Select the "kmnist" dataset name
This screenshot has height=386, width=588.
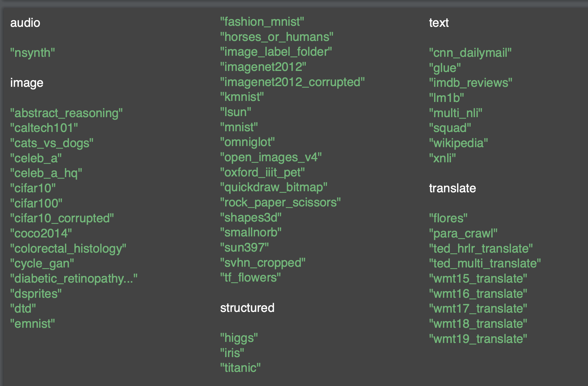[x=242, y=97]
